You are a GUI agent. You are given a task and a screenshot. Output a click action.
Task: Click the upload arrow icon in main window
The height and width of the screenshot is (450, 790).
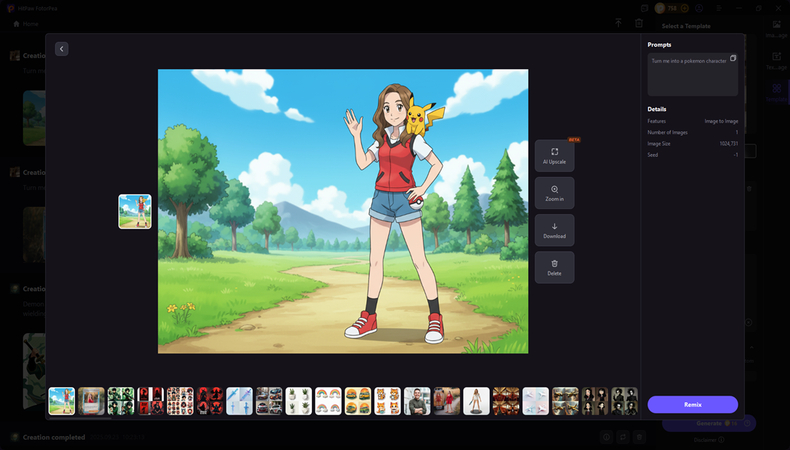tap(618, 23)
